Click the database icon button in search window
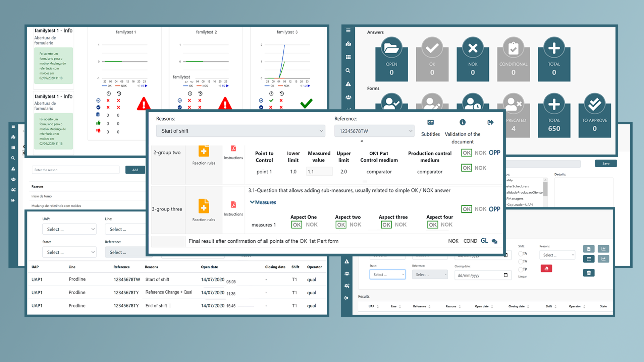Screen dimensions: 644x362 point(589,273)
